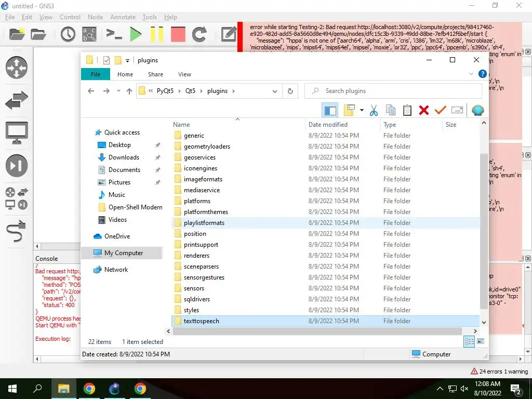Click the shell globe icon in Explorer
The image size is (532, 399).
point(478,110)
